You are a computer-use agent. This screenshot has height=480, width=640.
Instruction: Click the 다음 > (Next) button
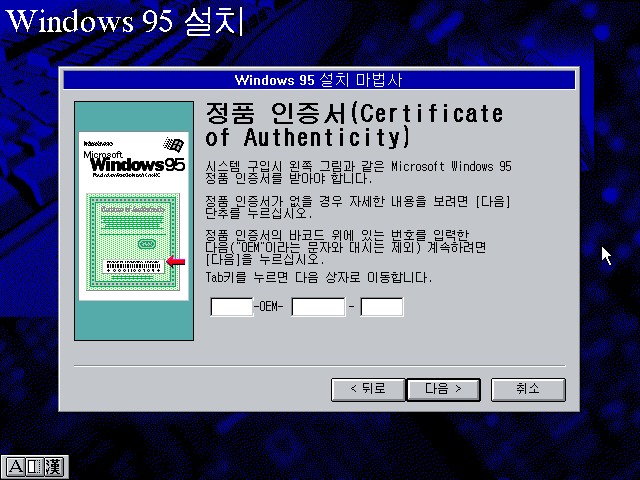pyautogui.click(x=443, y=389)
